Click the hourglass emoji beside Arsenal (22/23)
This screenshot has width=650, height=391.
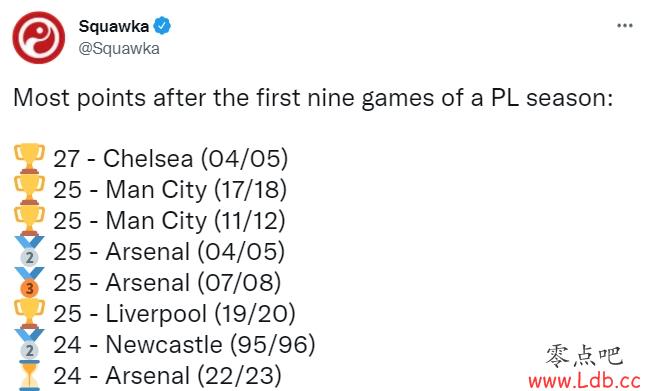tap(29, 376)
